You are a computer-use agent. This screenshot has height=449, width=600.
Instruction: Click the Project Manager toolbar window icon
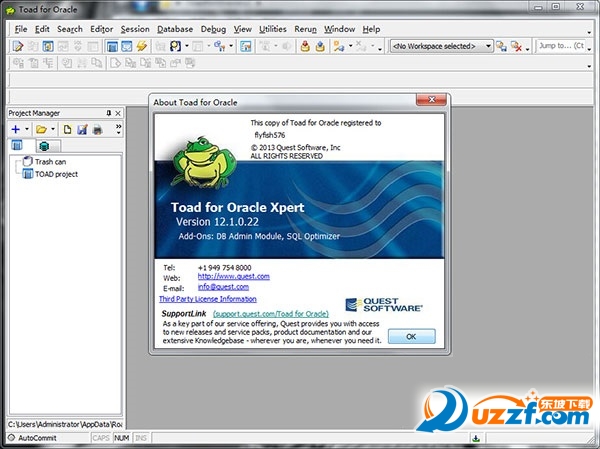tap(112, 46)
